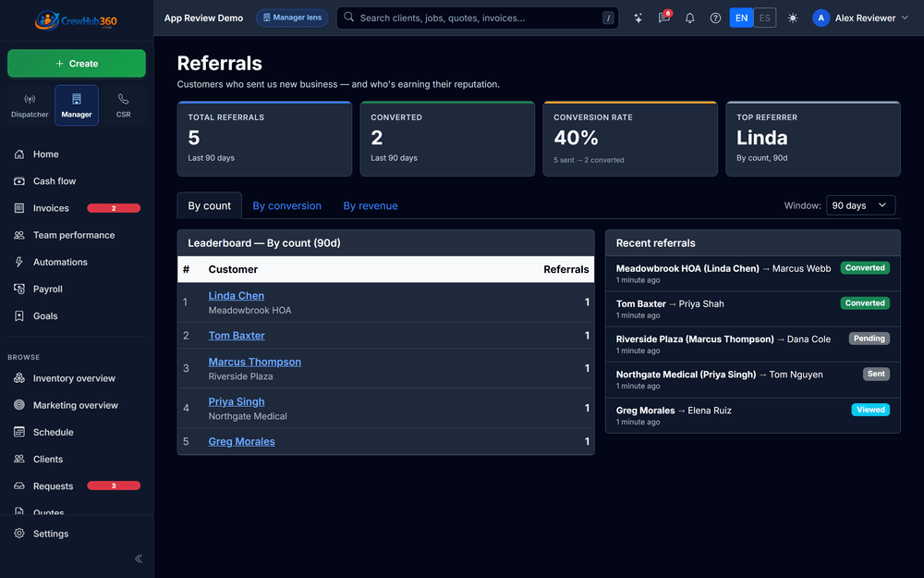Click the Recent referrals panel heading
Viewport: 924px width, 578px height.
coord(655,243)
